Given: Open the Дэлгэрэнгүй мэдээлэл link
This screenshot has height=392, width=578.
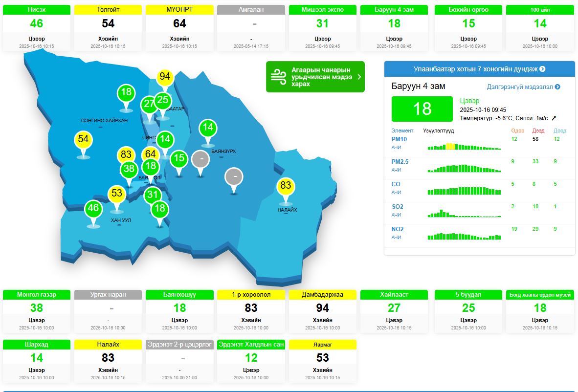Looking at the screenshot, I should (523, 87).
